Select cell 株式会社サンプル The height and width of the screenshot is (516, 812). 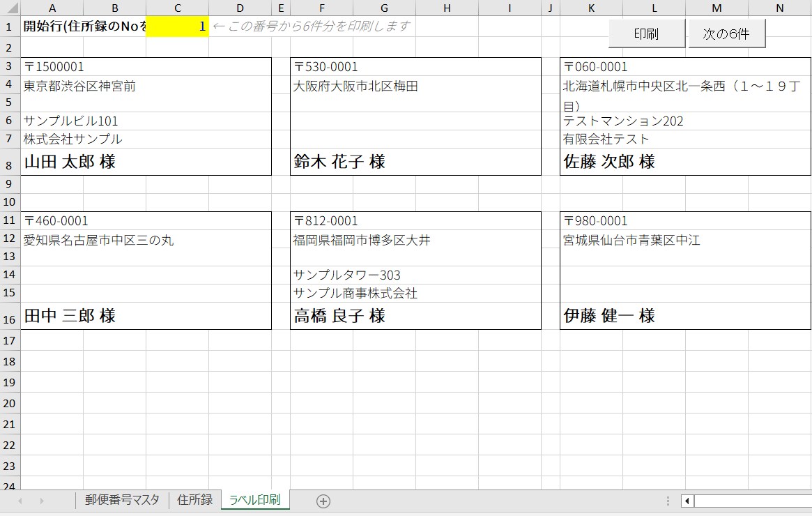coord(146,139)
